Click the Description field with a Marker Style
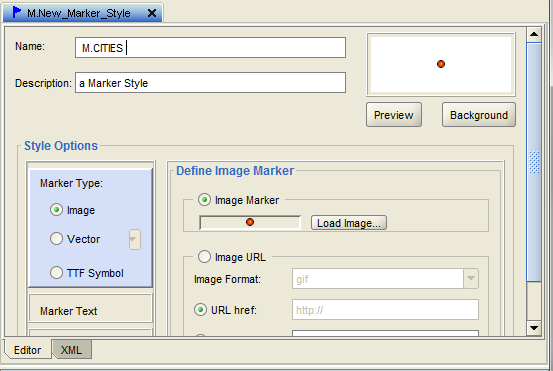Viewport: 553px width, 371px height. (x=210, y=83)
